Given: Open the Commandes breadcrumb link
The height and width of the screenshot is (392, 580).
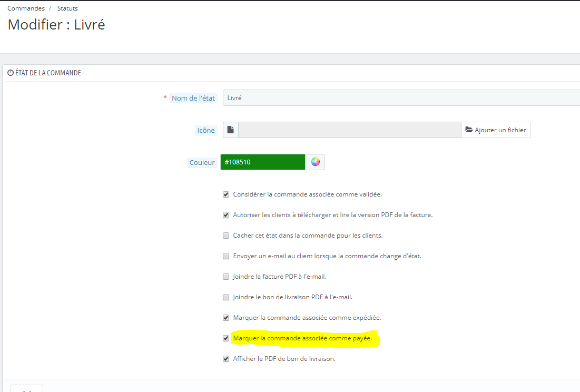Looking at the screenshot, I should click(26, 8).
